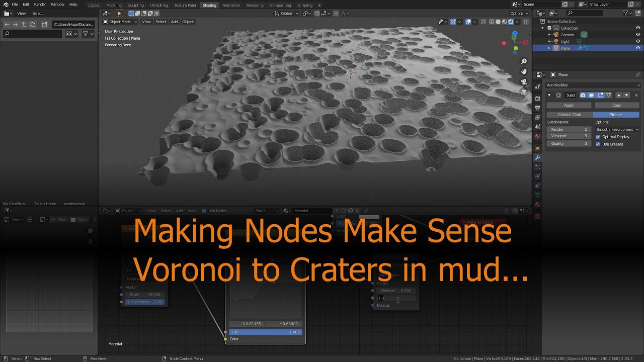Toggle modifier render display camera icon
This screenshot has width=644, height=362.
583,95
